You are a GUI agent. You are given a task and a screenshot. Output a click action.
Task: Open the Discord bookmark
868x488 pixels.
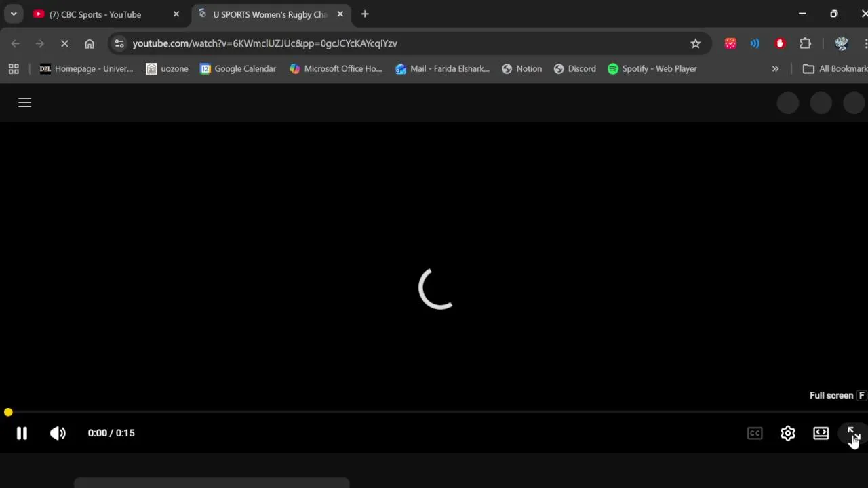[574, 68]
